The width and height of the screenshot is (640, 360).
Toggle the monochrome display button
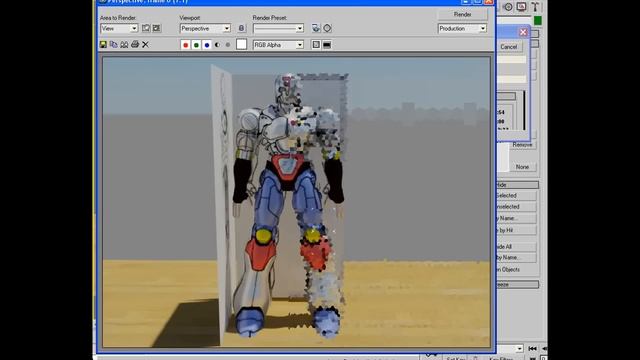point(228,45)
